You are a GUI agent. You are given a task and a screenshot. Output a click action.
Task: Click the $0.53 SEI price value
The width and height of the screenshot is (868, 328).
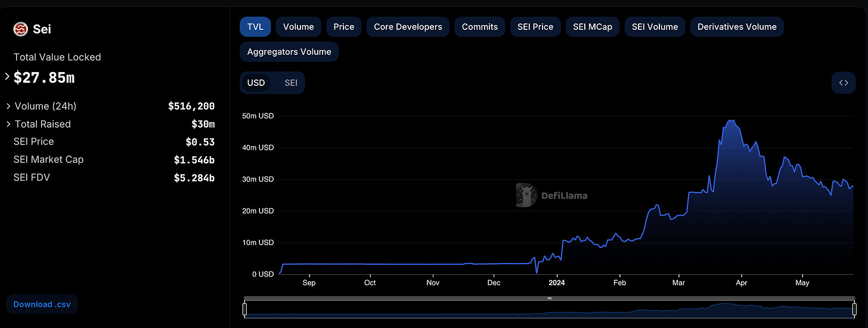(x=200, y=142)
